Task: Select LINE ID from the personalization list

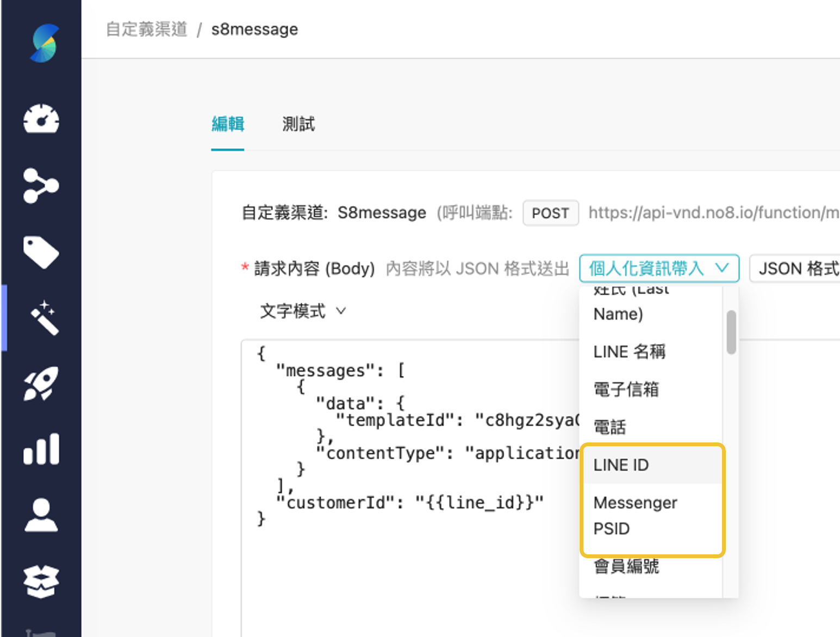Action: point(621,465)
